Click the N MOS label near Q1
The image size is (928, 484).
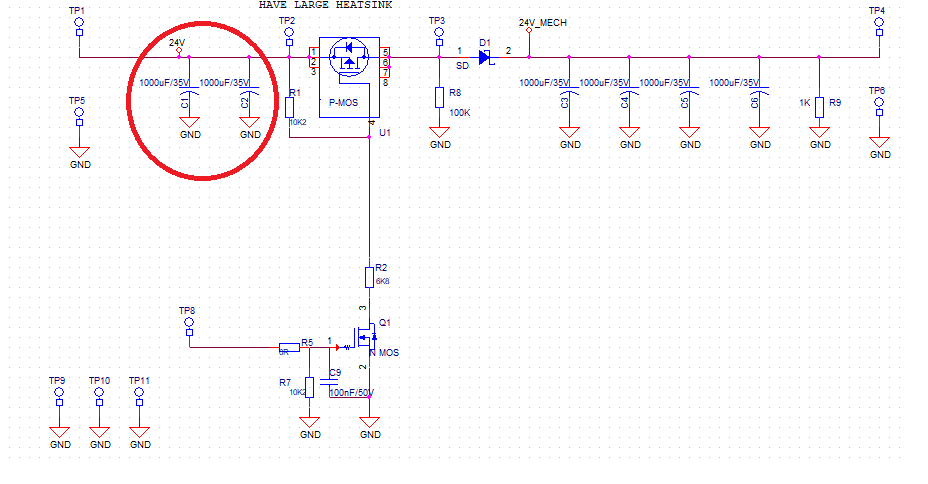[385, 353]
